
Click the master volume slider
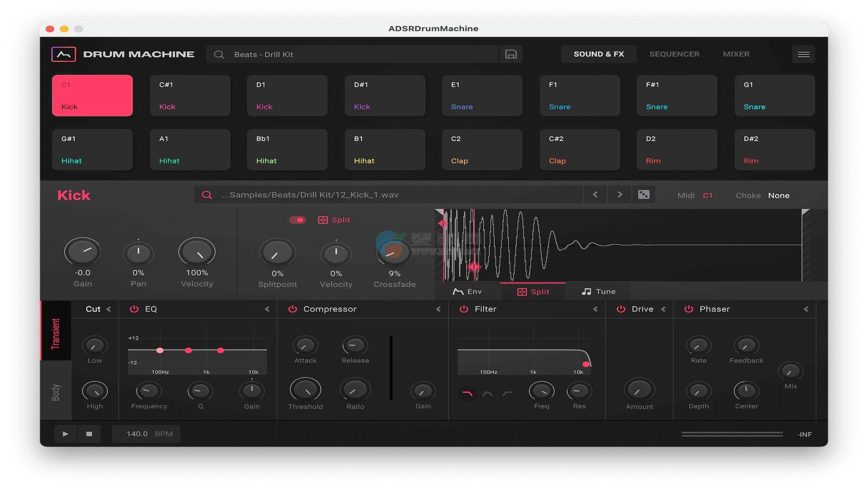pos(732,434)
